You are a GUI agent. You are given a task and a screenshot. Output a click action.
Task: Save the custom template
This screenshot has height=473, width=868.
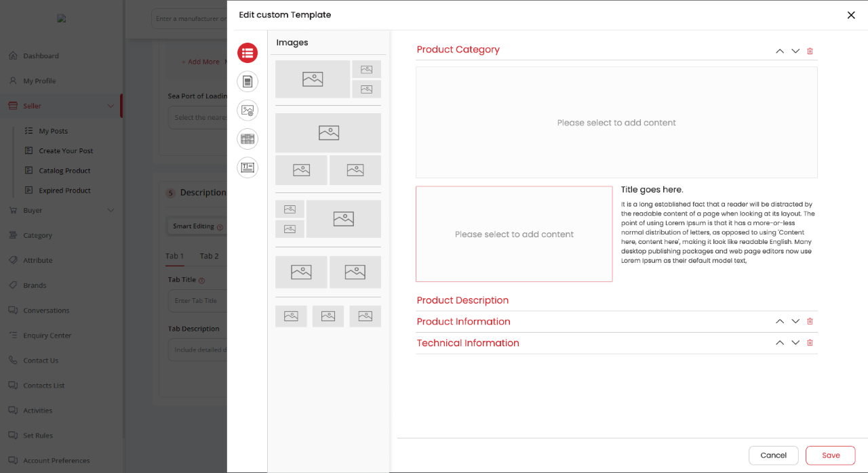[830, 455]
